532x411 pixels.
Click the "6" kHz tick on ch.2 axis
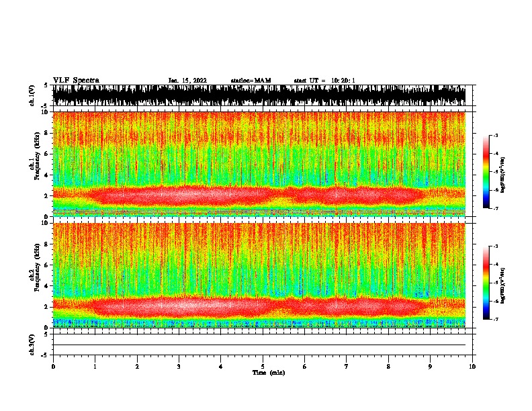[47, 265]
